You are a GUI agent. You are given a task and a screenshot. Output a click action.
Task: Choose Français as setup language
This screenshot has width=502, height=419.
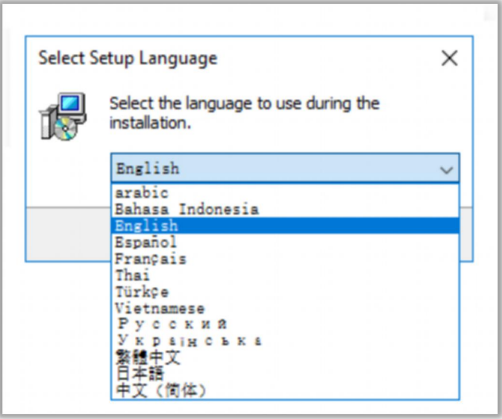coord(285,259)
